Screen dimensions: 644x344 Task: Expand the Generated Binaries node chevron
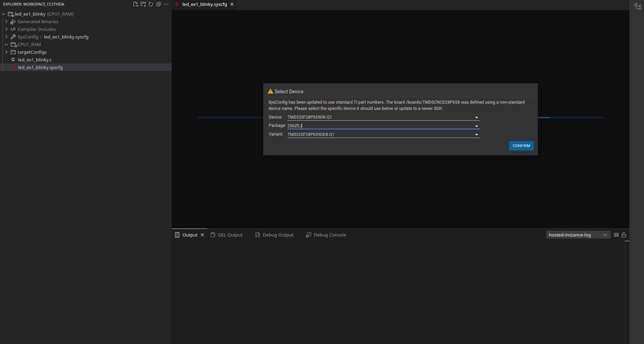(7, 21)
